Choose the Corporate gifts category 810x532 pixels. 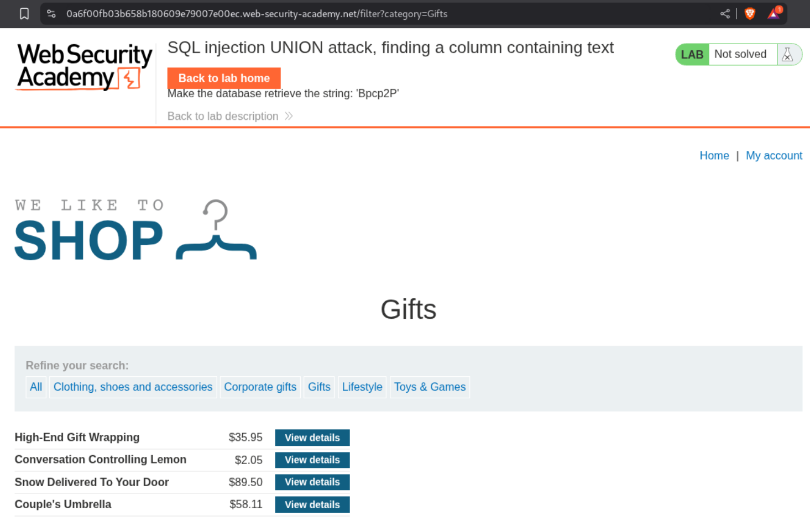coord(260,387)
